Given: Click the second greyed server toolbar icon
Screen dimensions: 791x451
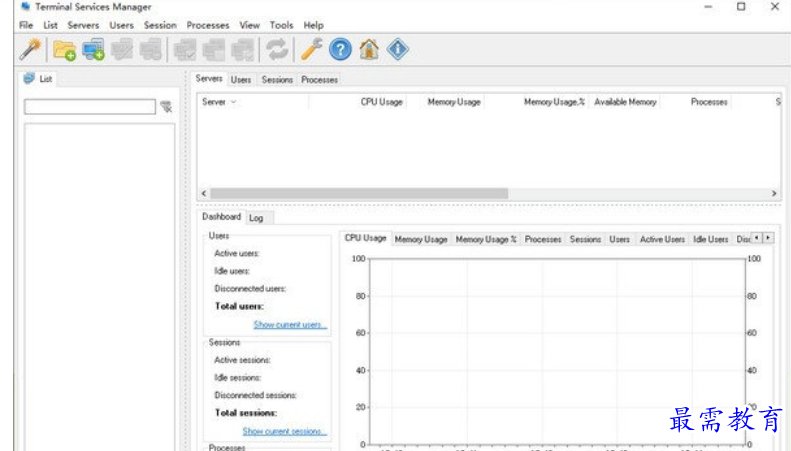Looking at the screenshot, I should click(151, 49).
